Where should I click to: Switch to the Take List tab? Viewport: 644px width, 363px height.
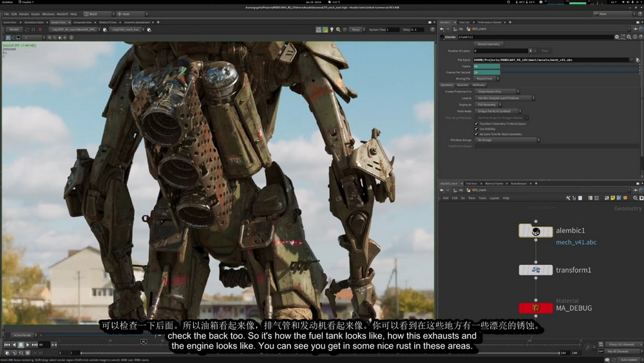[464, 22]
